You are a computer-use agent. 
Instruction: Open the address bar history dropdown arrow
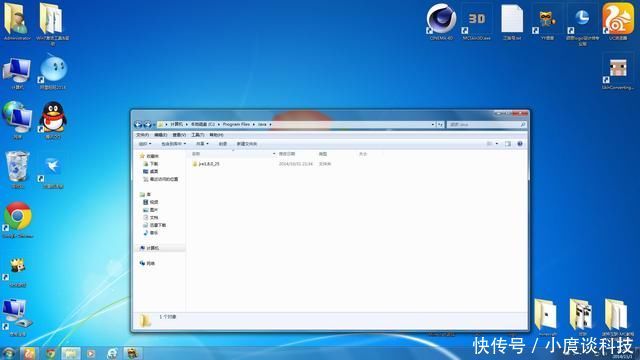click(x=432, y=124)
